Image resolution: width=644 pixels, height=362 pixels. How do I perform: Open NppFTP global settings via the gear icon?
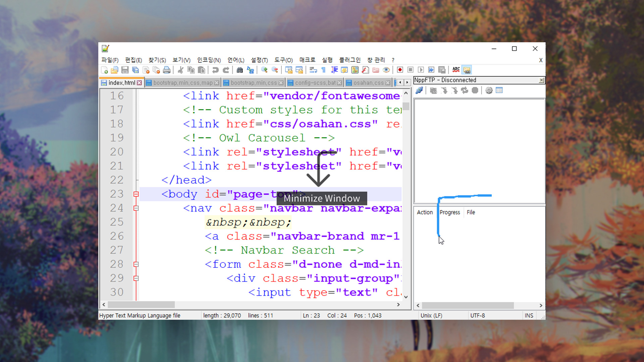489,90
